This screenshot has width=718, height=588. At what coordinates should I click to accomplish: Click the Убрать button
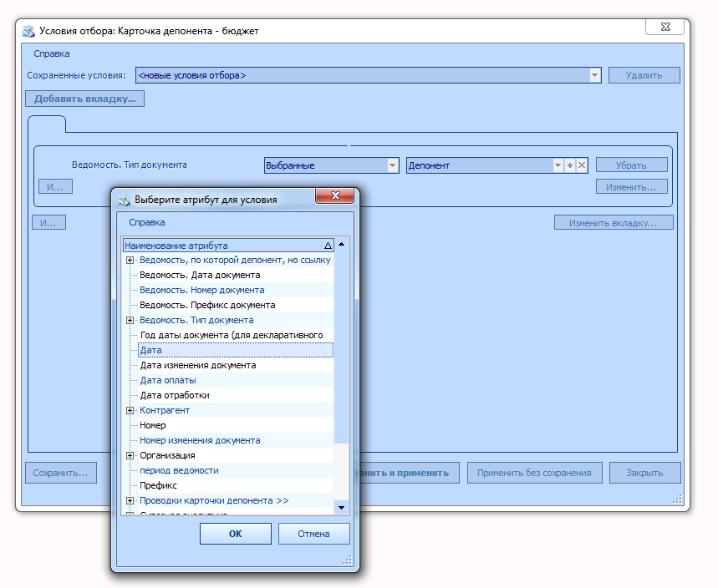pyautogui.click(x=631, y=165)
